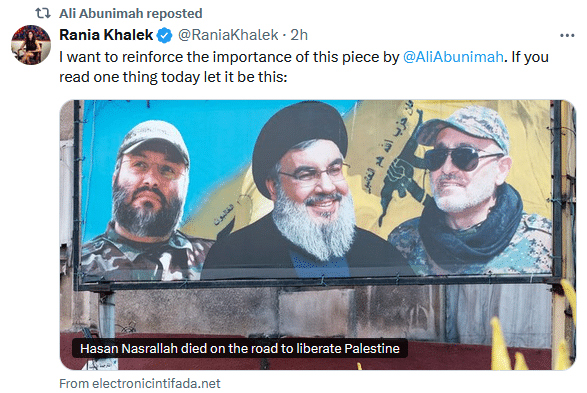
Task: Open Rania Khalek's profile avatar
Action: point(31,45)
